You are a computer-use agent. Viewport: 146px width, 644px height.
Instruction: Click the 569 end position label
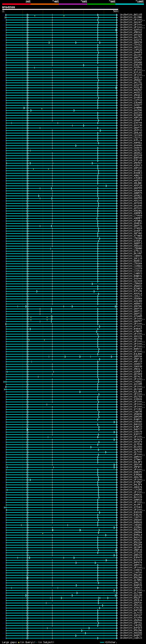pyautogui.click(x=115, y=11)
